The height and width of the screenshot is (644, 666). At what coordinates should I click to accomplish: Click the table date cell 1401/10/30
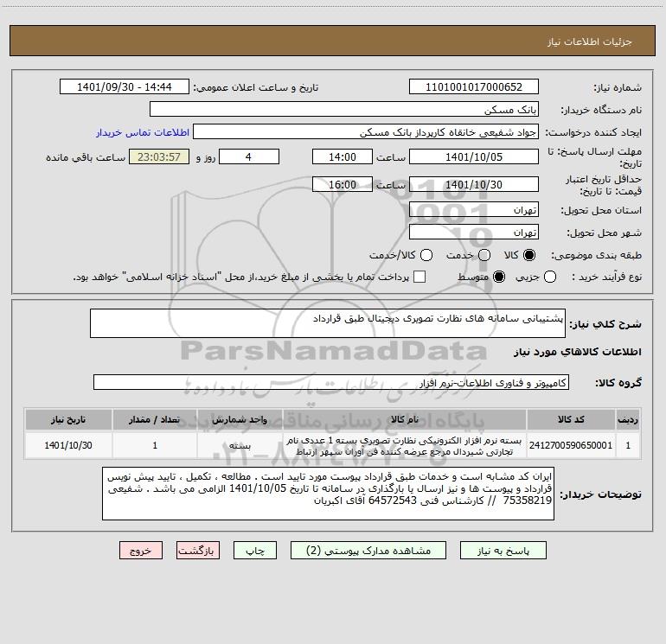[68, 445]
